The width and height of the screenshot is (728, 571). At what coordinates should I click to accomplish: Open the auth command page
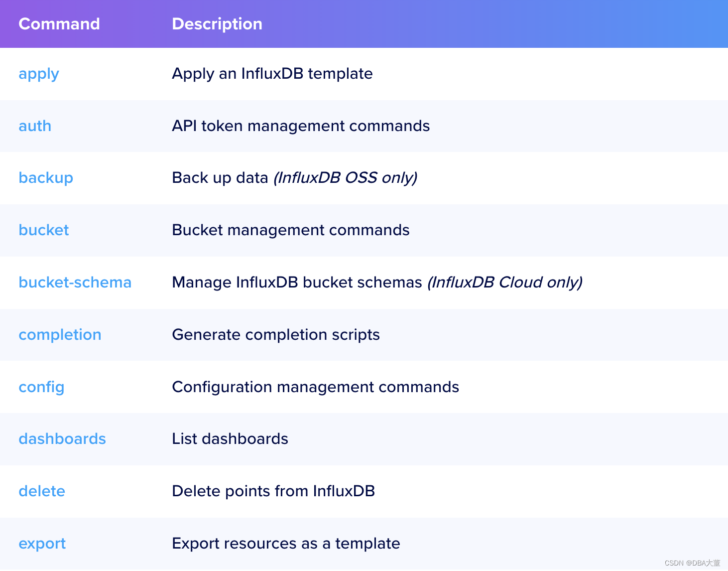34,126
